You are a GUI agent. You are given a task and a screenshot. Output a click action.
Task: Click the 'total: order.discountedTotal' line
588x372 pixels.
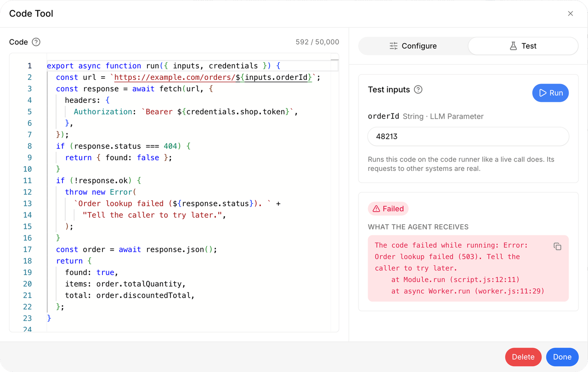point(130,295)
